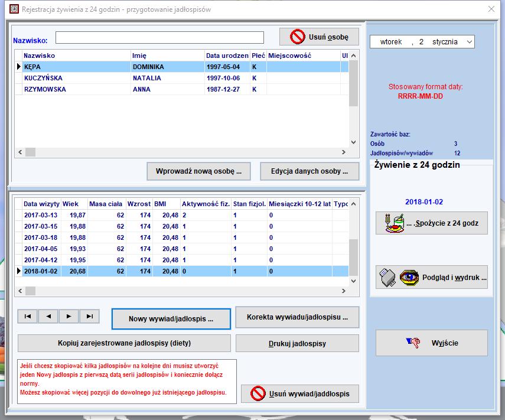
Task: Click the Miesiączki 10-12 lat column header
Action: 299,204
